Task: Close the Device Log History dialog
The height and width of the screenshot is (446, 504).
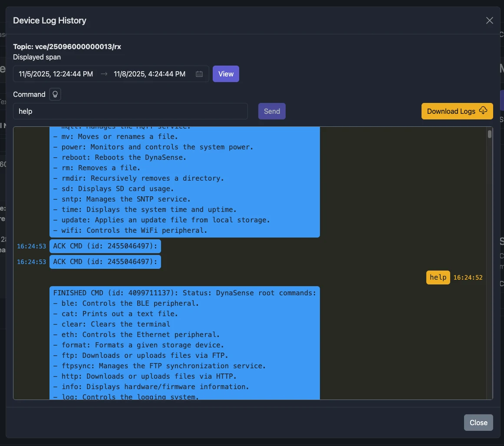Action: (478, 422)
